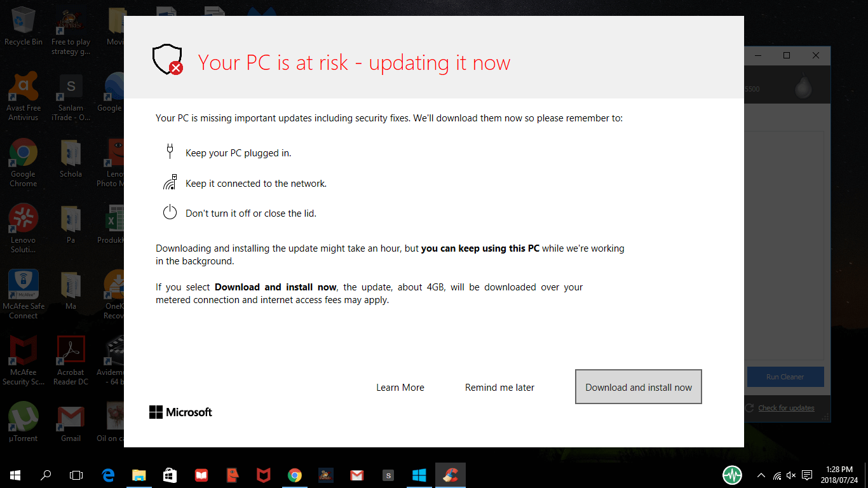
Task: Expand the hidden system tray icons
Action: [x=761, y=475]
